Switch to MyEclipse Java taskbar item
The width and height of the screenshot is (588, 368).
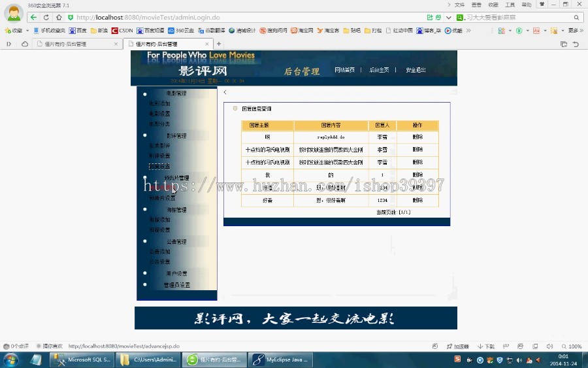point(281,360)
